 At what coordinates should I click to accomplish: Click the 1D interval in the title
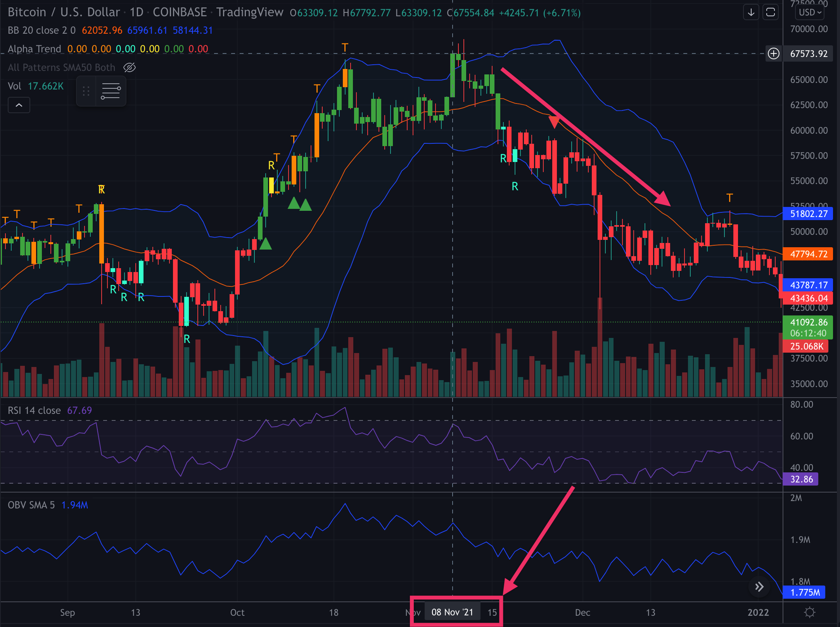point(136,12)
